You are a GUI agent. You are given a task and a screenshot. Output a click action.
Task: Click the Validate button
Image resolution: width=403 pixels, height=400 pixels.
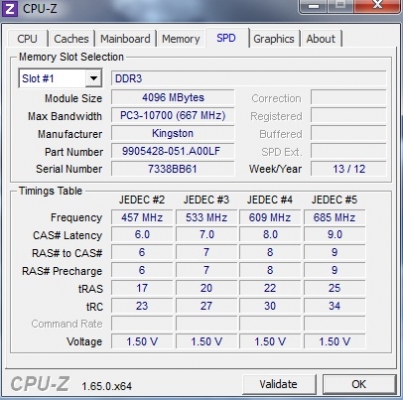point(278,384)
